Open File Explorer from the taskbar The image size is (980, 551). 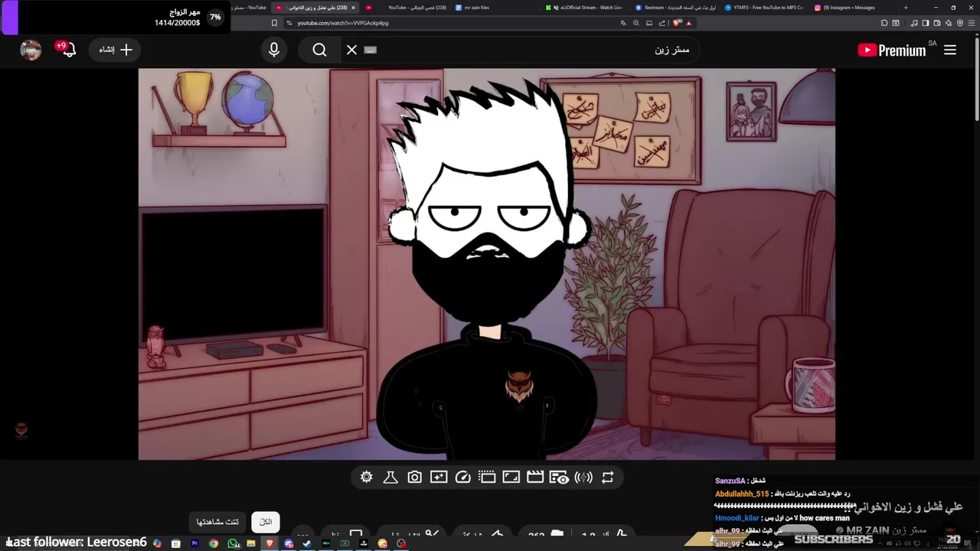[251, 543]
